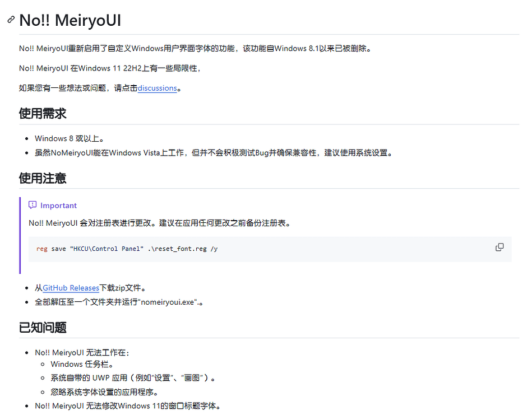Click the anchor link icon beside the title
This screenshot has height=420, width=532.
pyautogui.click(x=10, y=19)
